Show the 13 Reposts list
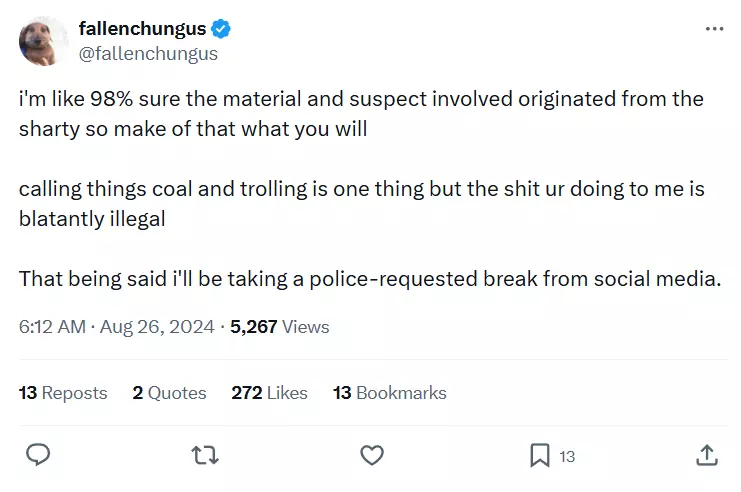Viewport: 741px width, 492px height. click(63, 393)
